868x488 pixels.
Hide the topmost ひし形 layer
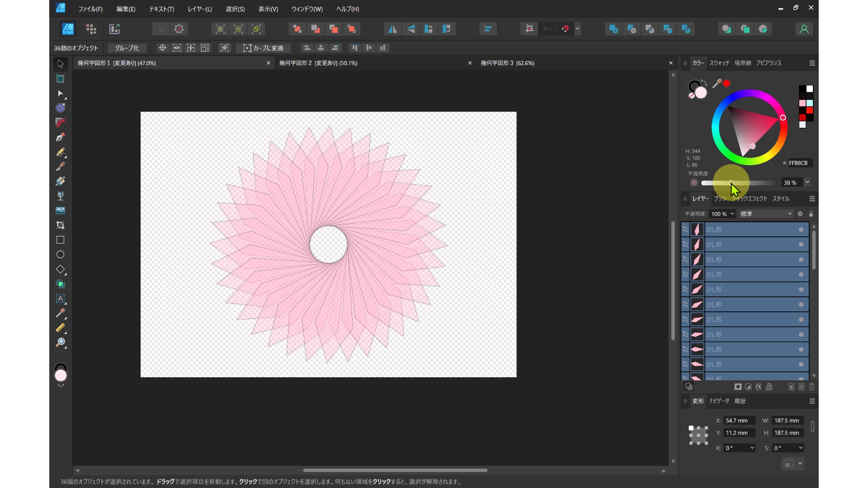click(801, 229)
